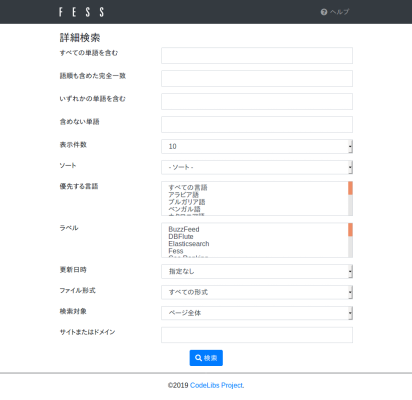This screenshot has width=412, height=400.
Task: Open the ヘルプ help link
Action: [339, 12]
